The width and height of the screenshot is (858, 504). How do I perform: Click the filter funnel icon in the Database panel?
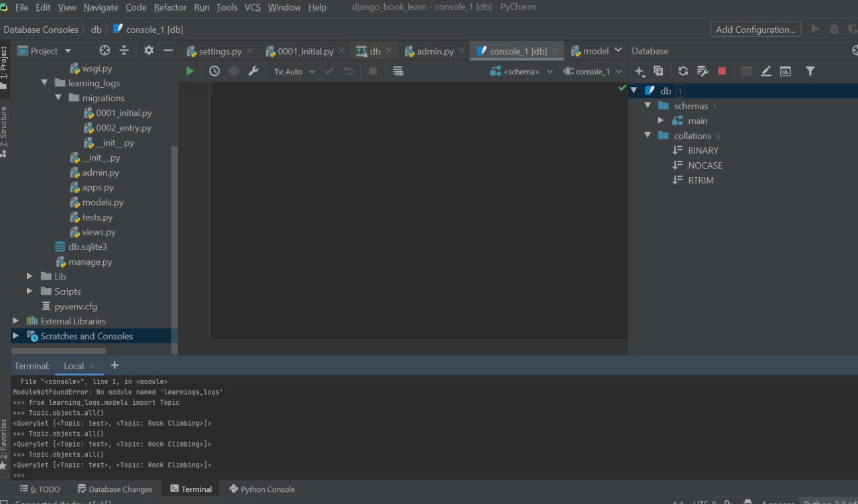(810, 71)
